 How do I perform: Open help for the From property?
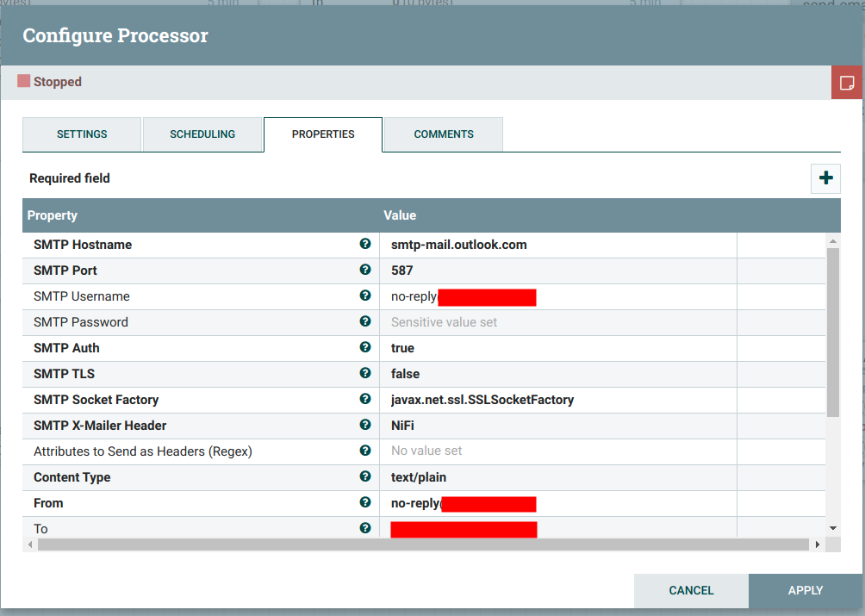365,502
